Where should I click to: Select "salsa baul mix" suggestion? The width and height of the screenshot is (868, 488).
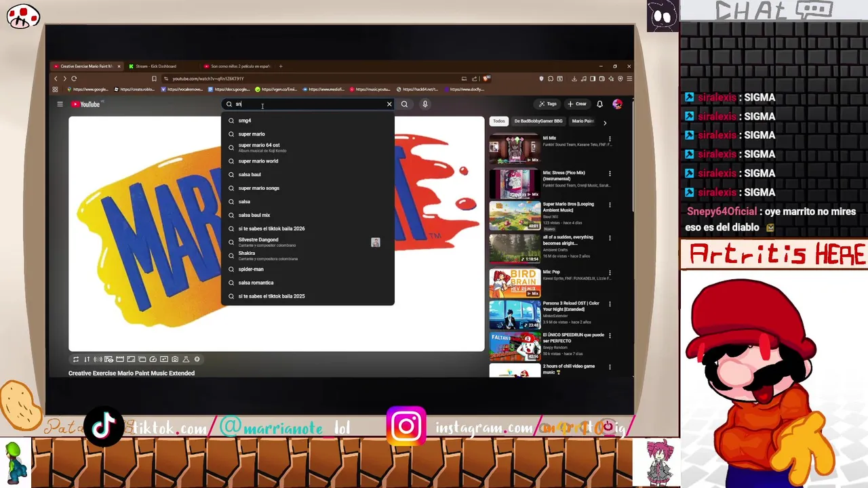click(x=307, y=215)
